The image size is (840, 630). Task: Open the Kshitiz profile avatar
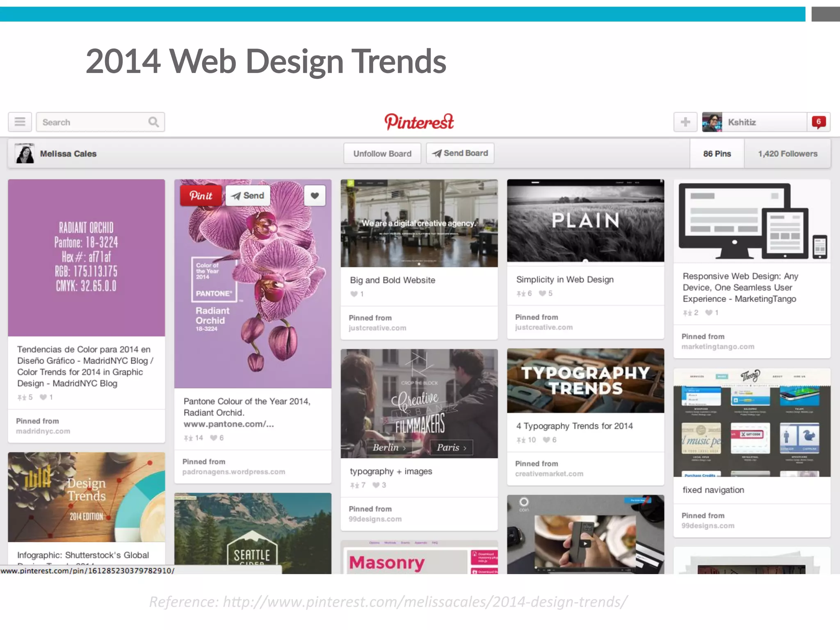point(712,122)
